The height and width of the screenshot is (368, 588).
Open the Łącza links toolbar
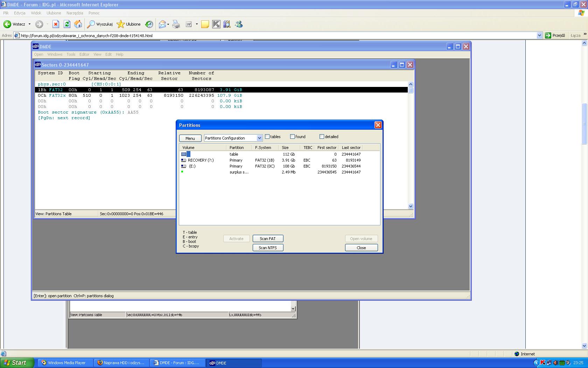[x=575, y=35]
